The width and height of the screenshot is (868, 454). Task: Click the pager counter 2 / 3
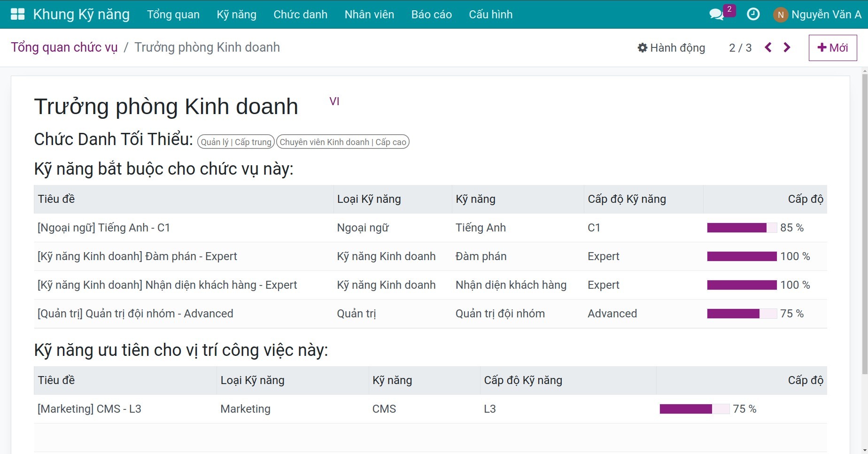740,48
